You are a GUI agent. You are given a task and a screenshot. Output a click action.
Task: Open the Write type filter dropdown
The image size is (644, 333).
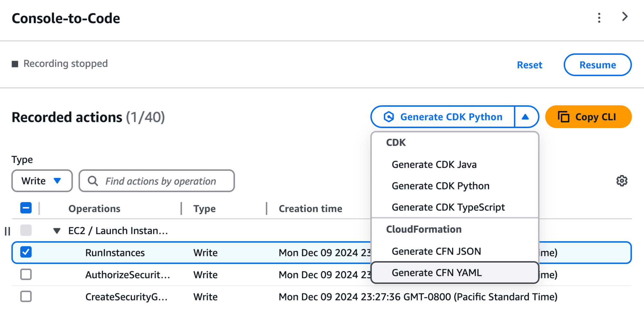click(42, 181)
